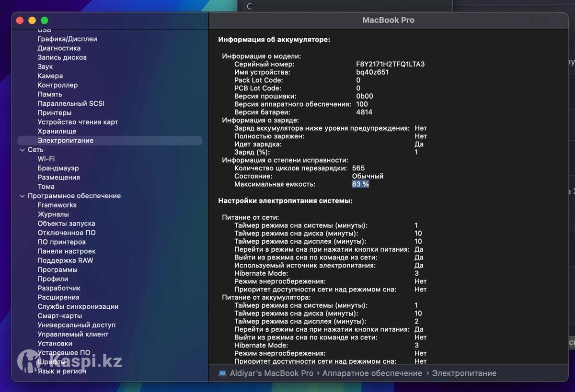575x392 pixels.
Task: Open Графика/Дисплеи in the sidebar
Action: tap(67, 39)
